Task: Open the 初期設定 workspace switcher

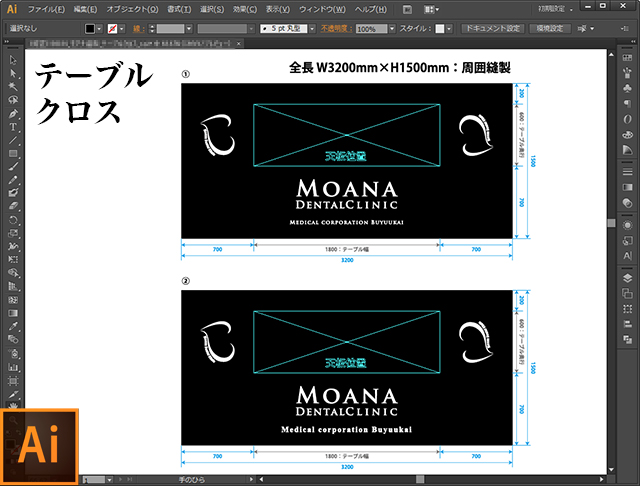Action: click(555, 9)
